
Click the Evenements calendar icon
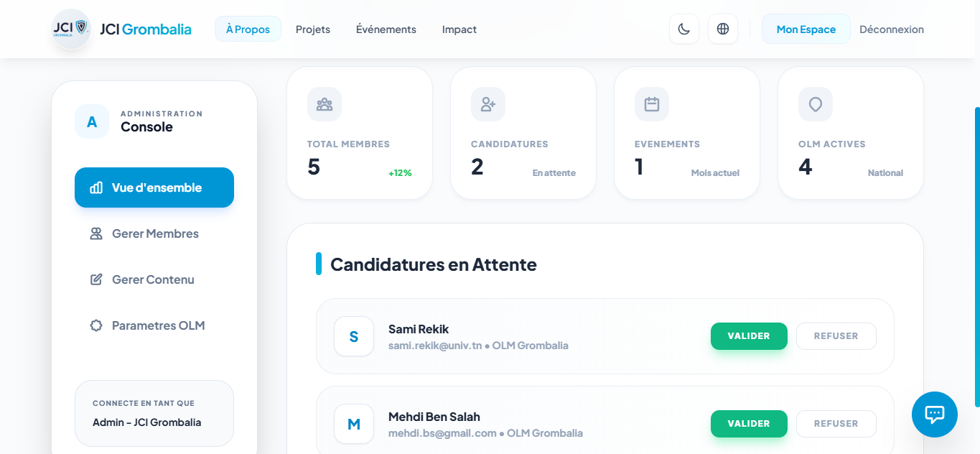click(652, 104)
